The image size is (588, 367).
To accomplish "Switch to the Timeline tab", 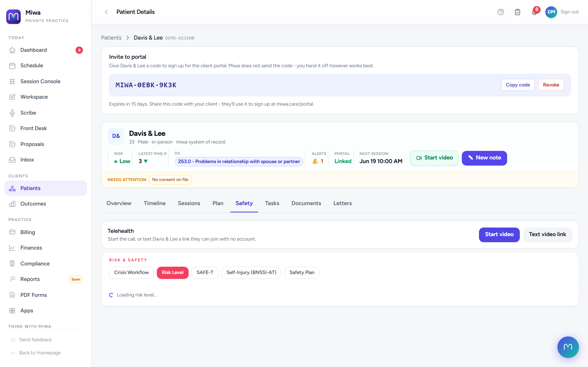I will tap(155, 203).
